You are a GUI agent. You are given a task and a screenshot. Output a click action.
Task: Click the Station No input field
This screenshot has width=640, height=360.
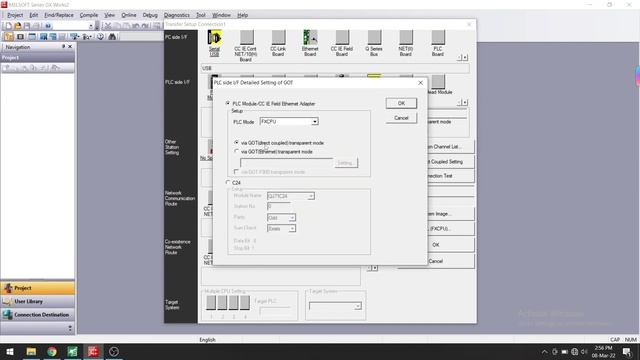tap(279, 207)
